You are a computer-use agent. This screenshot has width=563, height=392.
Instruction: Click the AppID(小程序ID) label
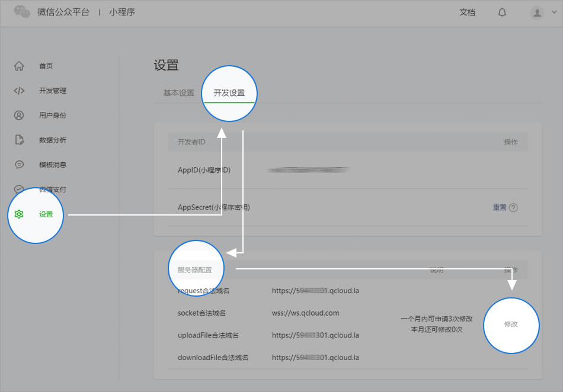tap(204, 170)
